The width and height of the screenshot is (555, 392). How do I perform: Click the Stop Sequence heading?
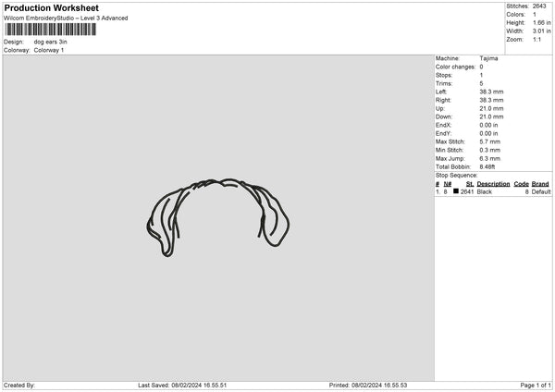point(457,176)
